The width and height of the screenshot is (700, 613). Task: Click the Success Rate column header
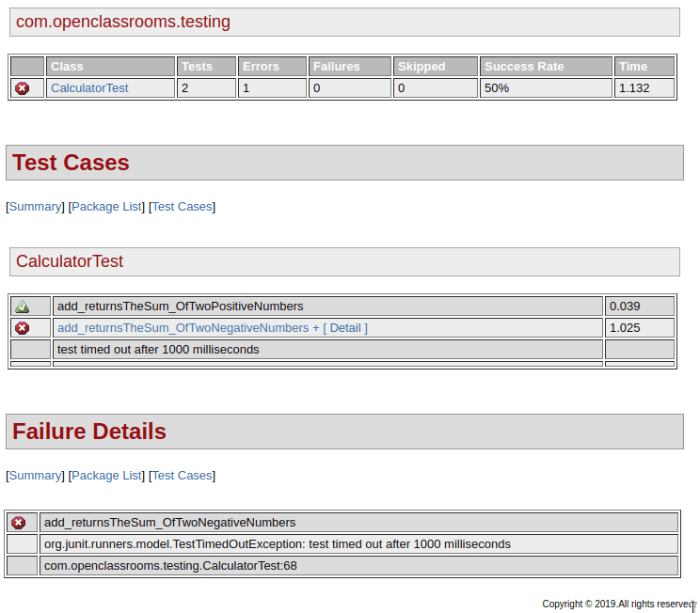tap(524, 67)
